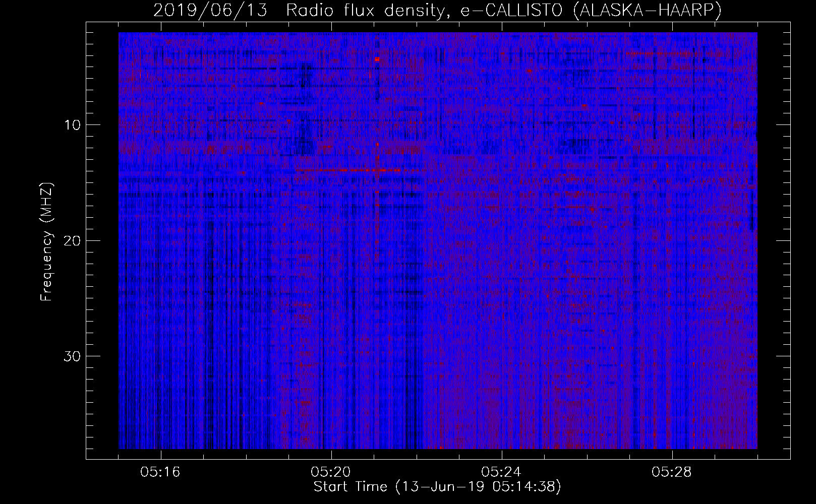The height and width of the screenshot is (504, 816).
Task: Click the 05:16 time tick label
Action: point(160,472)
